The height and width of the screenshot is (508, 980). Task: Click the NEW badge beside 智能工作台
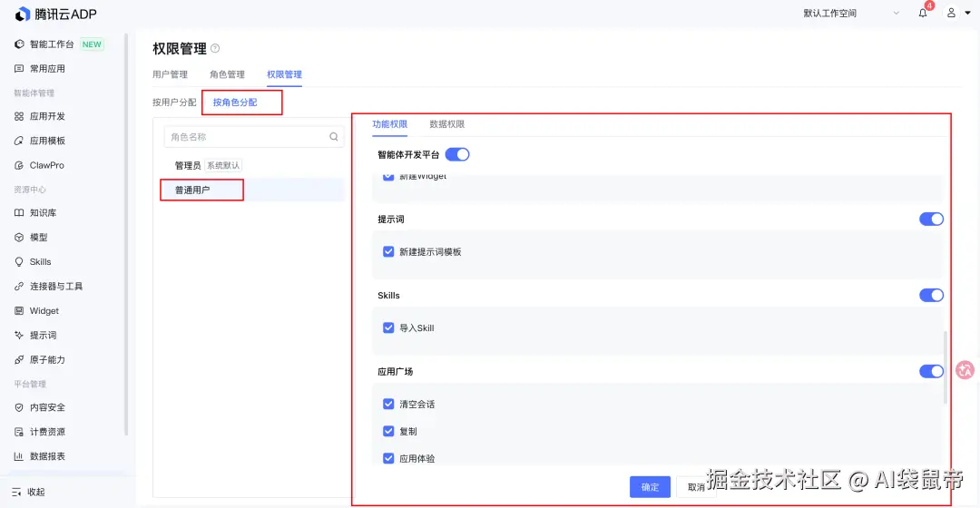[x=92, y=44]
